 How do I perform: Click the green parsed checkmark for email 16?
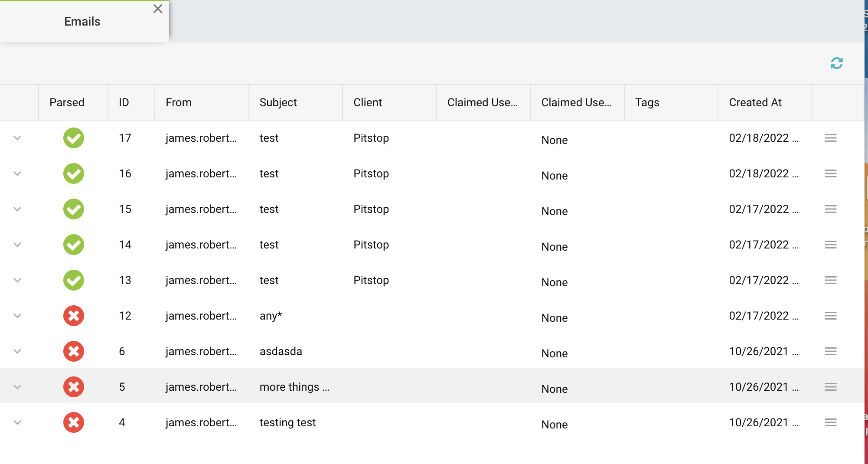74,173
